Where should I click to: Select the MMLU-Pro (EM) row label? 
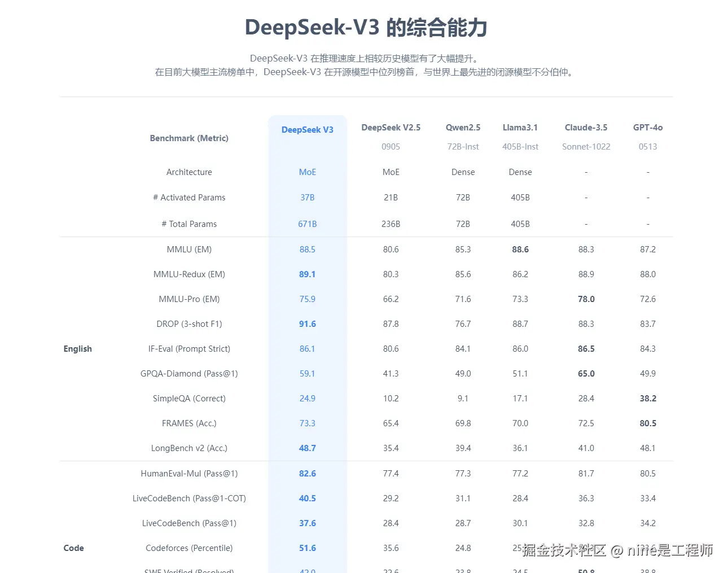(x=188, y=299)
